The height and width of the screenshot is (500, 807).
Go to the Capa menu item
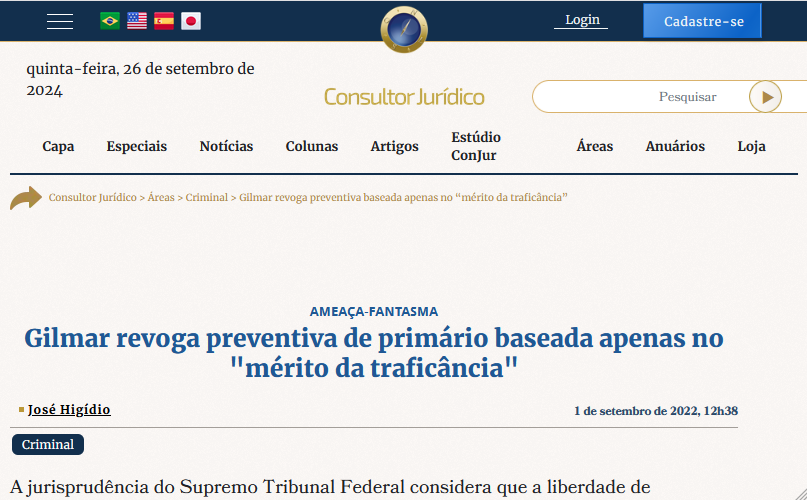pos(58,146)
